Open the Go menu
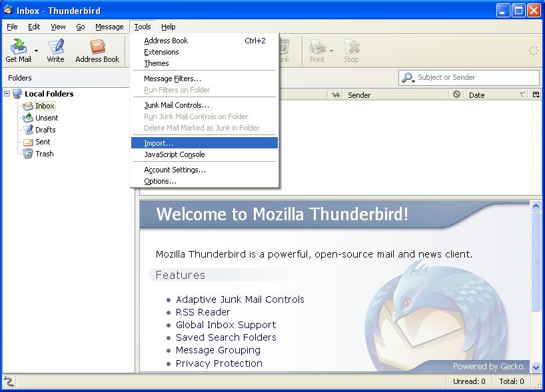 point(81,27)
